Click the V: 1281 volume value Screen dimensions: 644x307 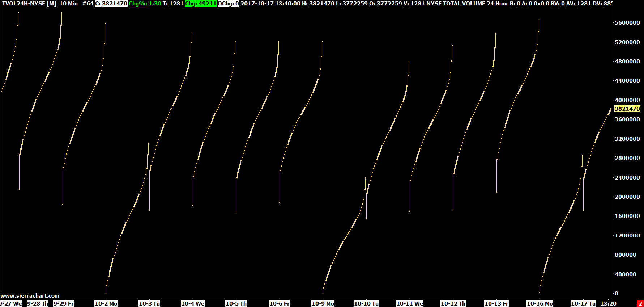[414, 4]
